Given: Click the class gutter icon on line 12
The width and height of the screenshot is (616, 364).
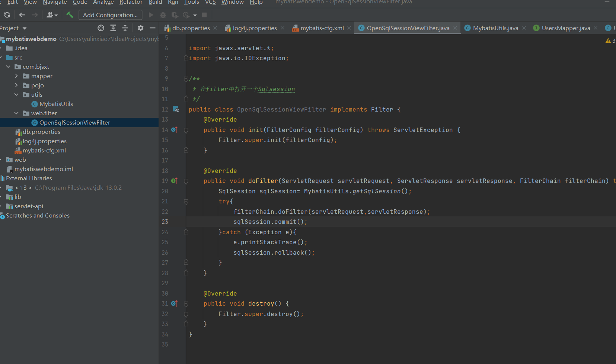Looking at the screenshot, I should [176, 109].
